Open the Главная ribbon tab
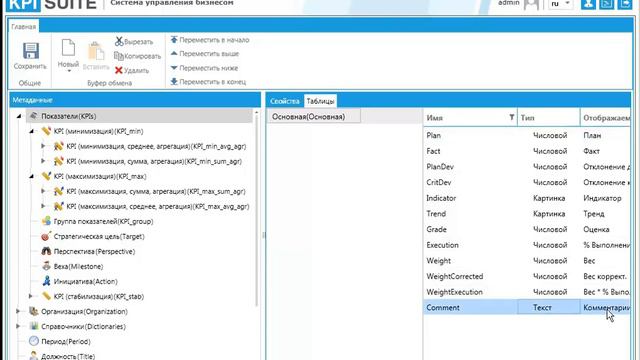The height and width of the screenshot is (360, 640). (x=23, y=27)
